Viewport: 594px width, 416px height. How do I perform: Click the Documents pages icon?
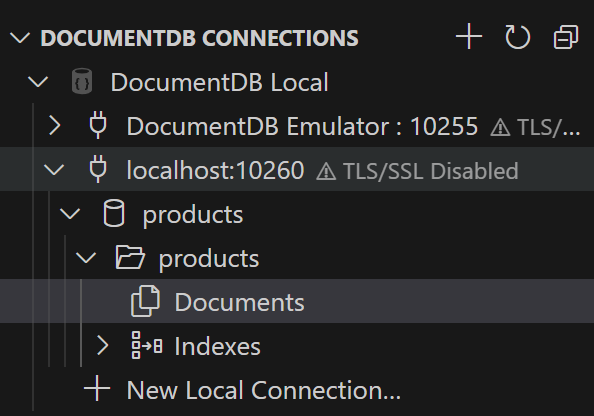click(145, 301)
